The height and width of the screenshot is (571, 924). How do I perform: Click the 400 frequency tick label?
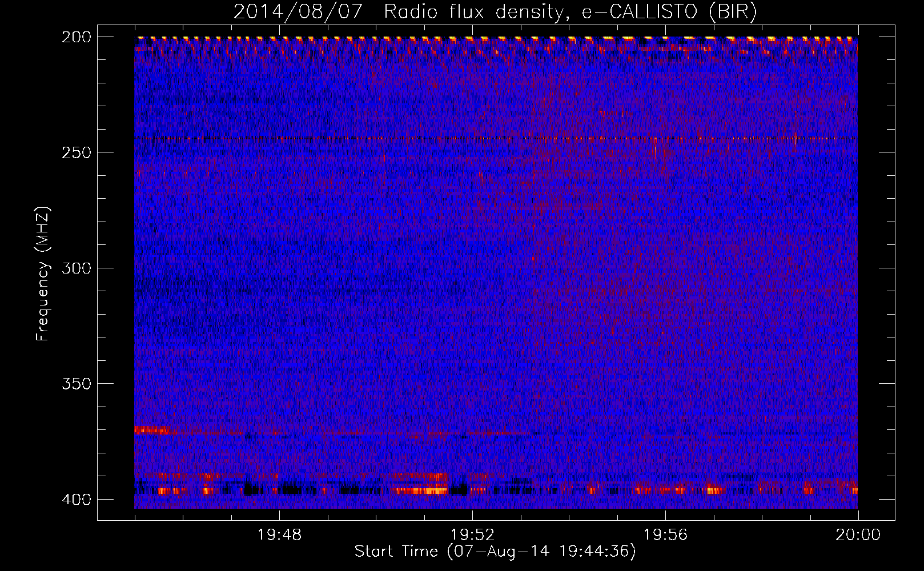click(x=77, y=499)
